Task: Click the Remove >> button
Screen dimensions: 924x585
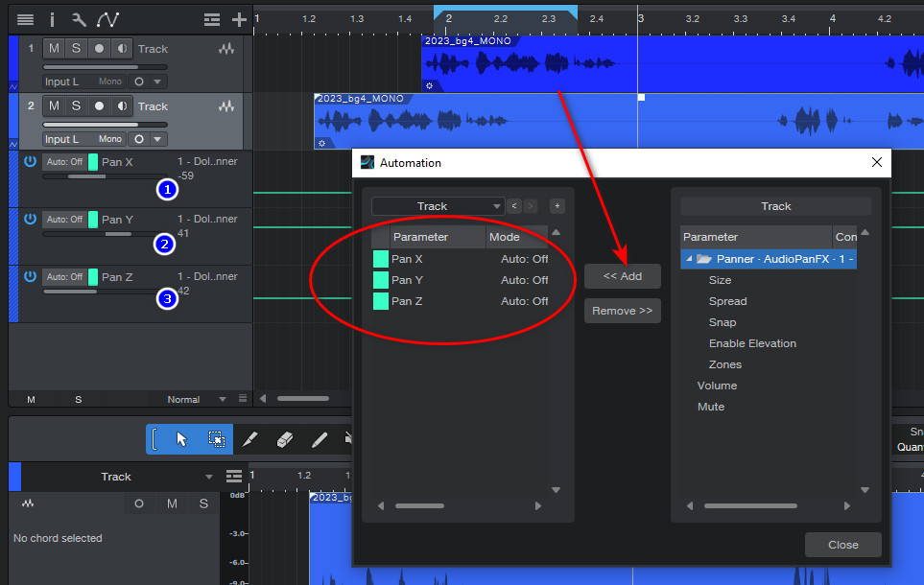Action: 623,311
